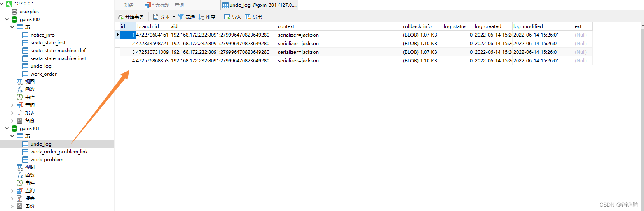This screenshot has width=644, height=211.
Task: Click gxm-300 查询 queries icon
Action: [x=20, y=105]
